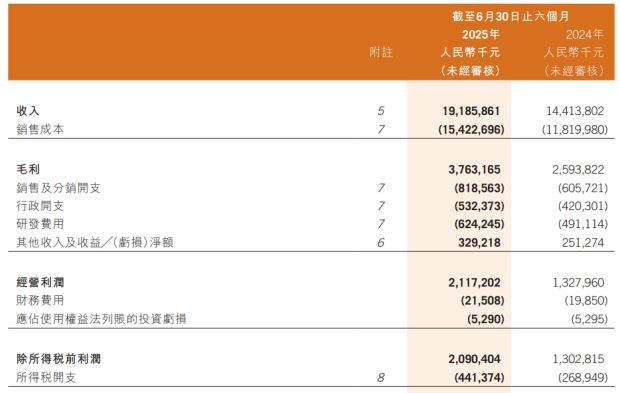Select the 經營利潤 row label
Image resolution: width=620 pixels, height=393 pixels.
pos(40,282)
